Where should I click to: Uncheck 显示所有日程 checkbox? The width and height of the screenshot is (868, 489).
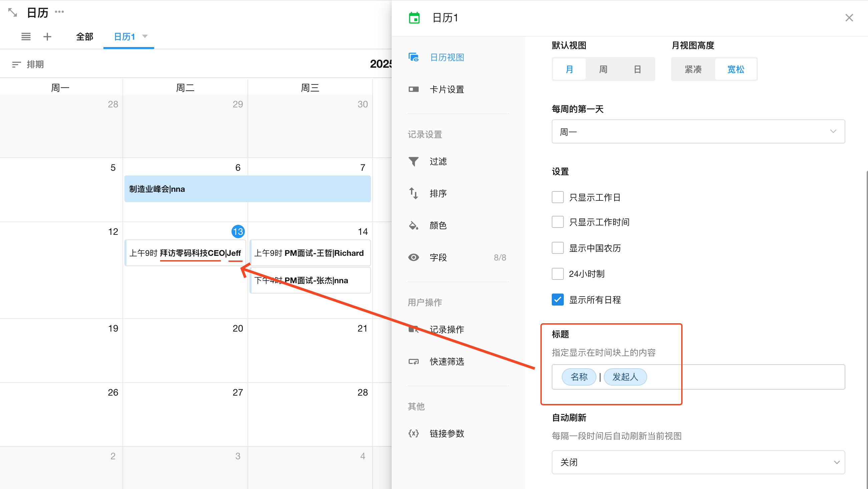point(557,300)
